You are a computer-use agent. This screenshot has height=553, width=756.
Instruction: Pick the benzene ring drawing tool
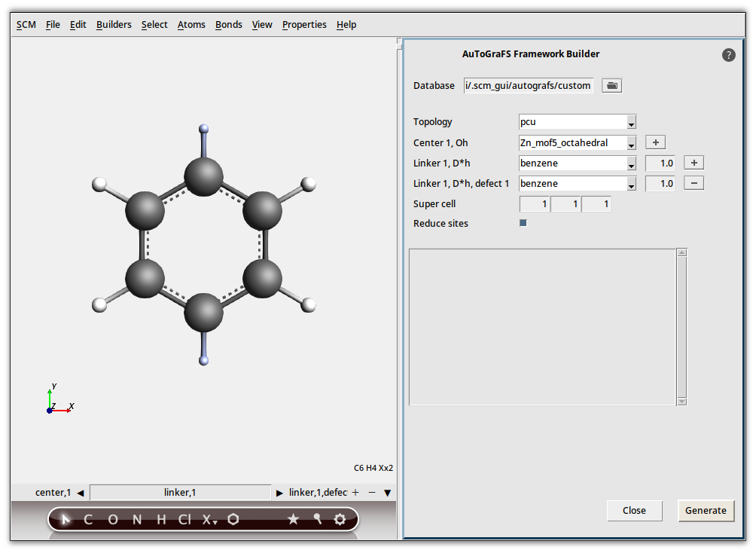[x=233, y=519]
